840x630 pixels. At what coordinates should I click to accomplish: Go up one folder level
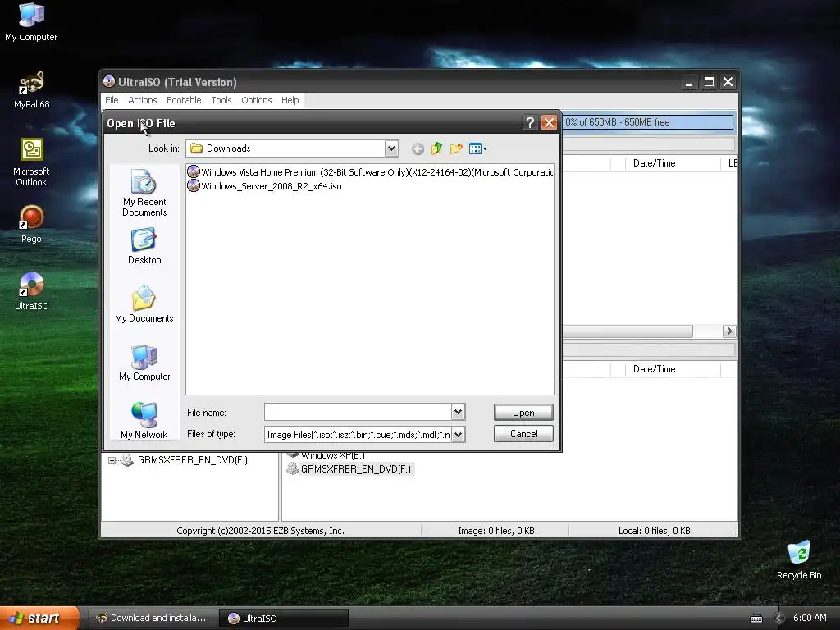tap(436, 148)
